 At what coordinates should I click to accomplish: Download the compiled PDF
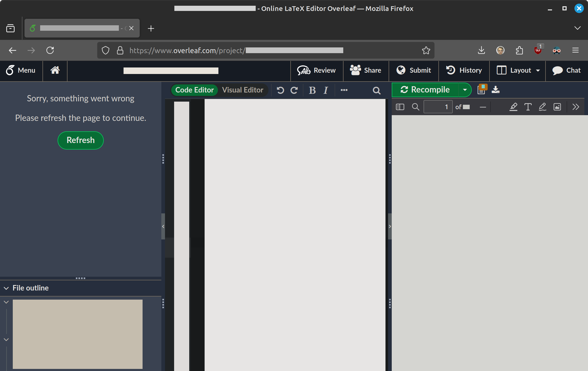[495, 89]
